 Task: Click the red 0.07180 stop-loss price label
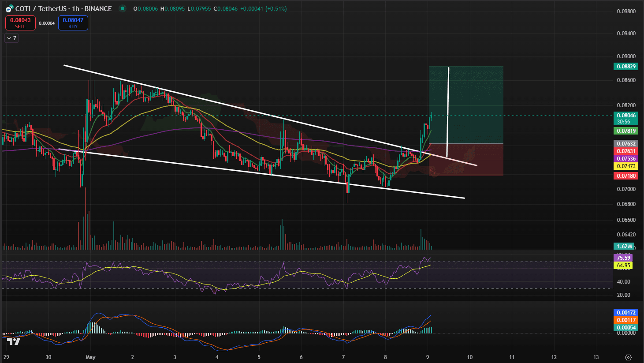click(626, 176)
